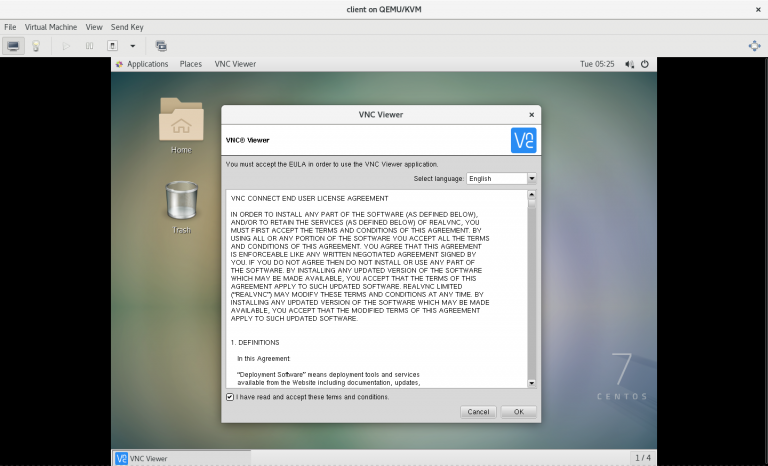Show virtual hardware details lightbulb
This screenshot has height=466, width=768.
(x=36, y=46)
